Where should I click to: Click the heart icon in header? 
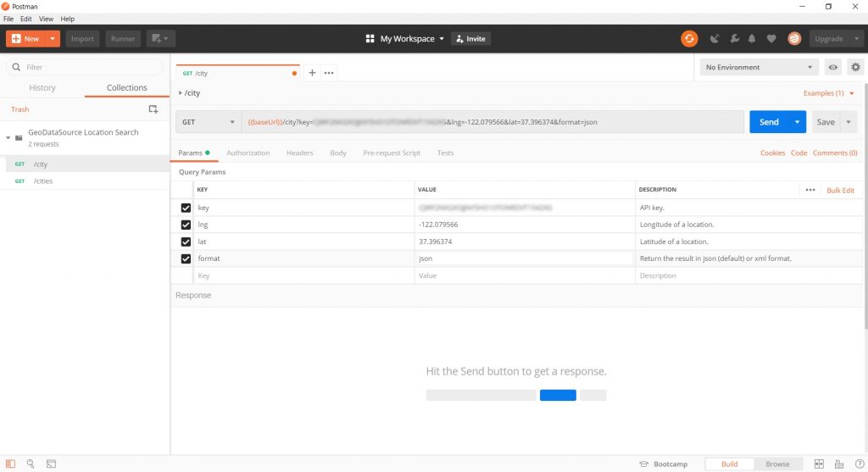click(x=771, y=39)
